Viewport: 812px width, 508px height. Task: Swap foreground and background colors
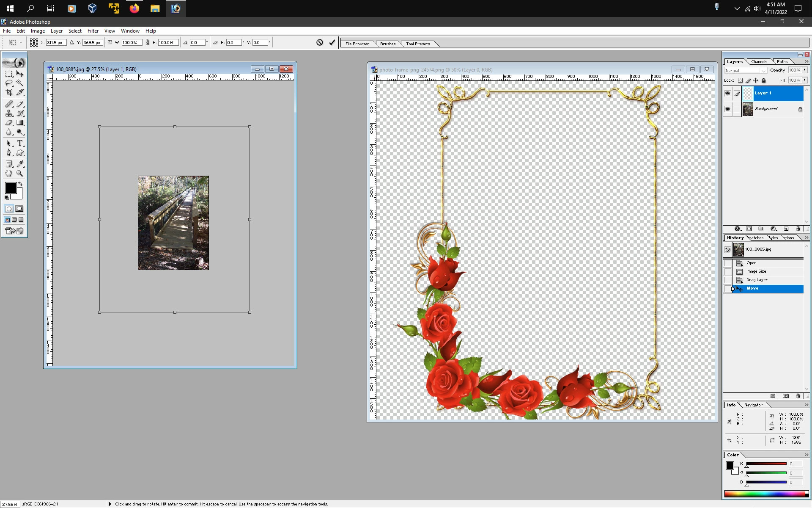click(20, 184)
